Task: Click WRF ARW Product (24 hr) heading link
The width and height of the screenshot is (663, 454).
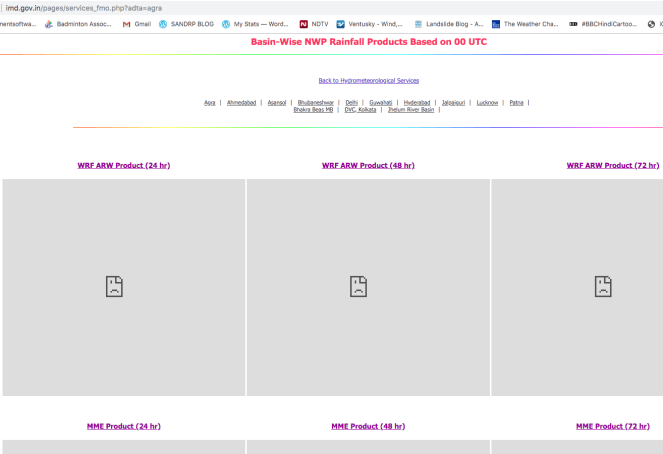Action: [124, 165]
